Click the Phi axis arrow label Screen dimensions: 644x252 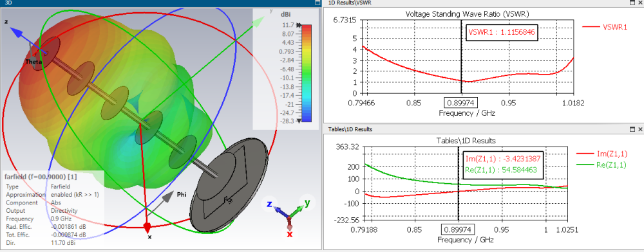pyautogui.click(x=181, y=195)
